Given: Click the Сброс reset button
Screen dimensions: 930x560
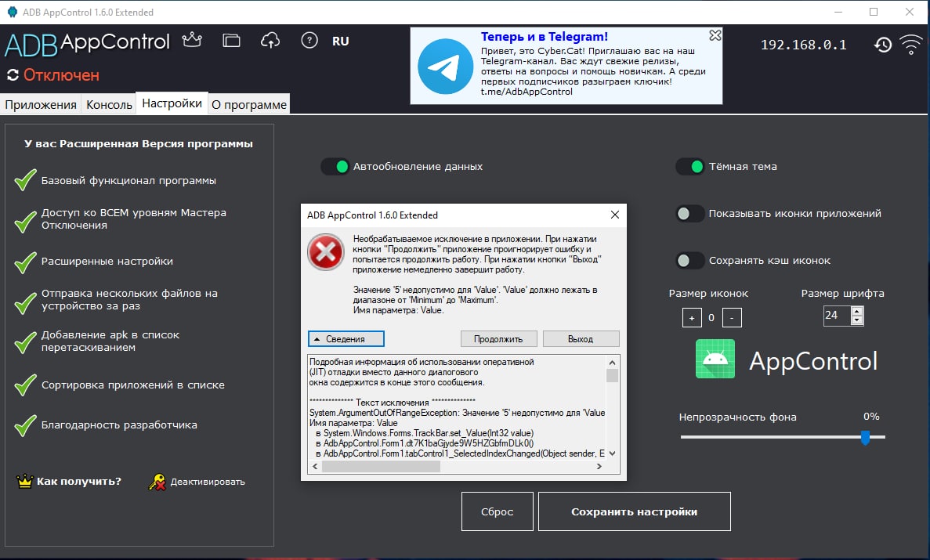Looking at the screenshot, I should [497, 511].
